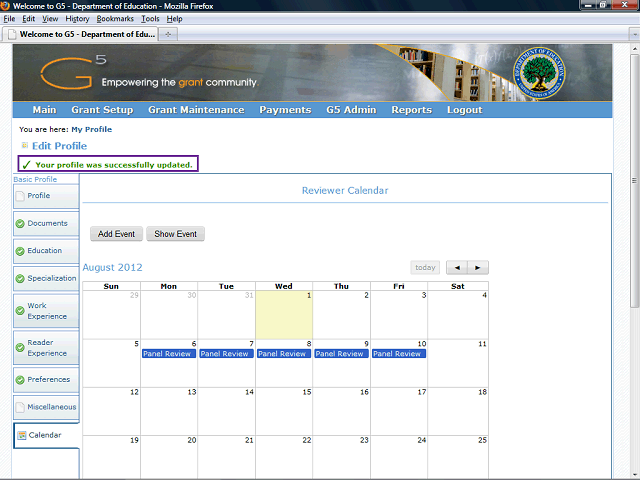This screenshot has height=480, width=640.
Task: Click the scrollbar up arrow
Action: tap(634, 48)
